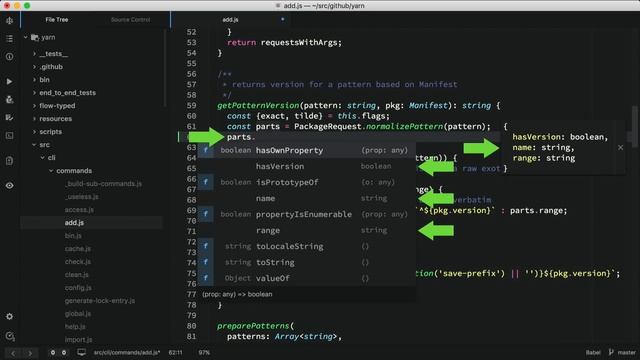Image resolution: width=640 pixels, height=360 pixels.
Task: Open the debugger bug icon in sidebar
Action: click(x=9, y=100)
